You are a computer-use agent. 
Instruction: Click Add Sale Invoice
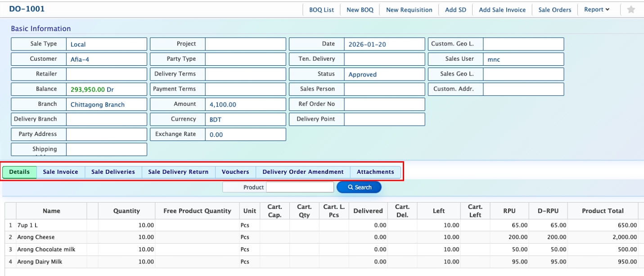[x=502, y=10]
